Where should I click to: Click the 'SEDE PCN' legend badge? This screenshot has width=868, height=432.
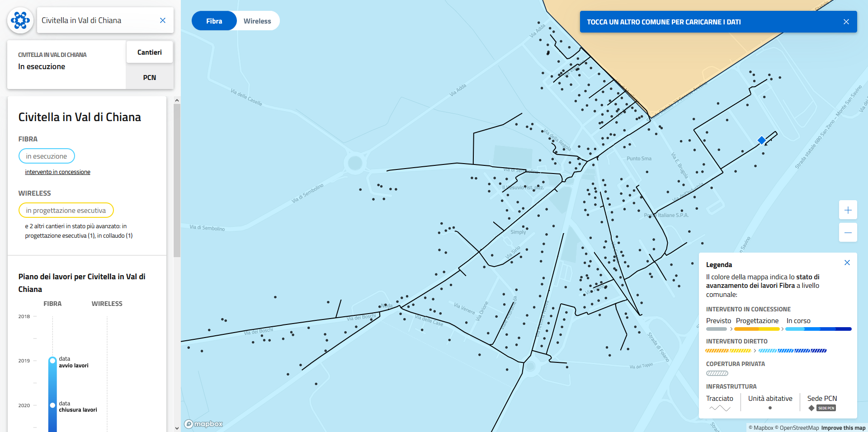[x=826, y=408]
